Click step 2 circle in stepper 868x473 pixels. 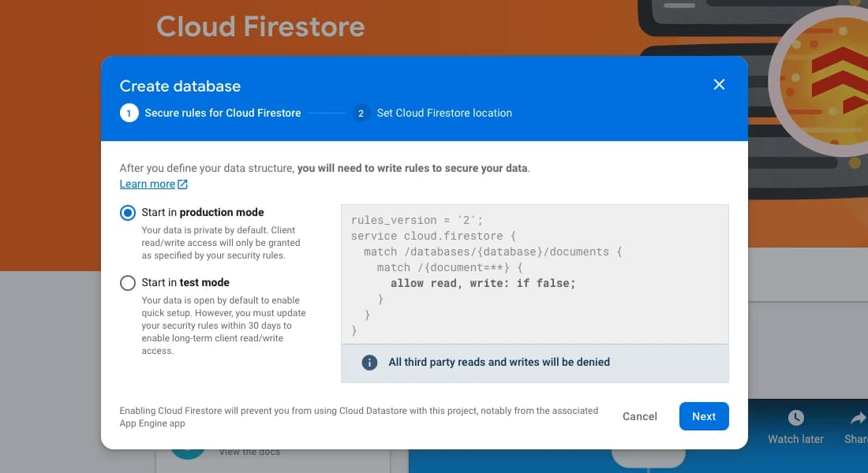click(361, 113)
